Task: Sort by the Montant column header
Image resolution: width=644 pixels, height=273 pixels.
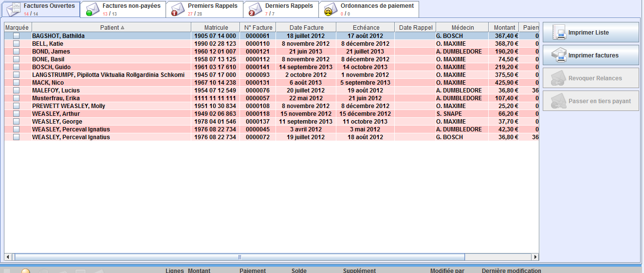Action: tap(504, 28)
